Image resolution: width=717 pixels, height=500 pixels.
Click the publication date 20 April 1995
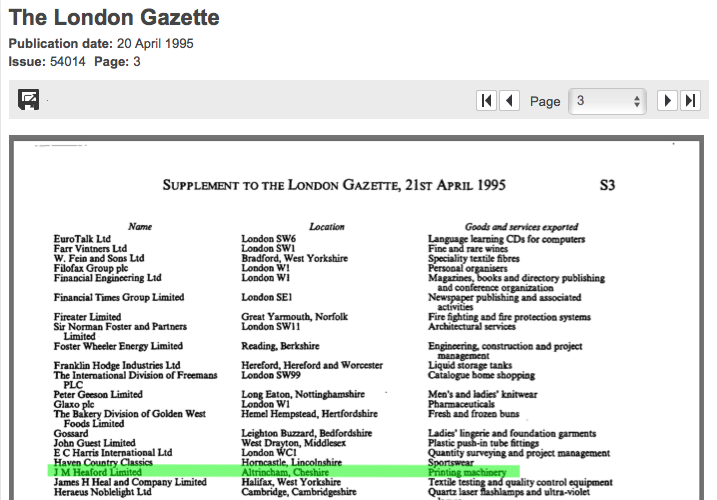click(155, 43)
